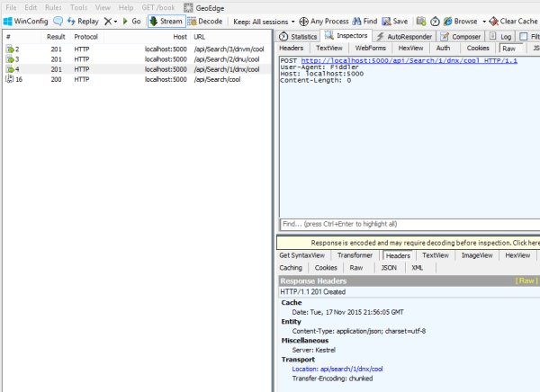Image resolution: width=540 pixels, height=392 pixels.
Task: Open the Help menu
Action: point(126,7)
